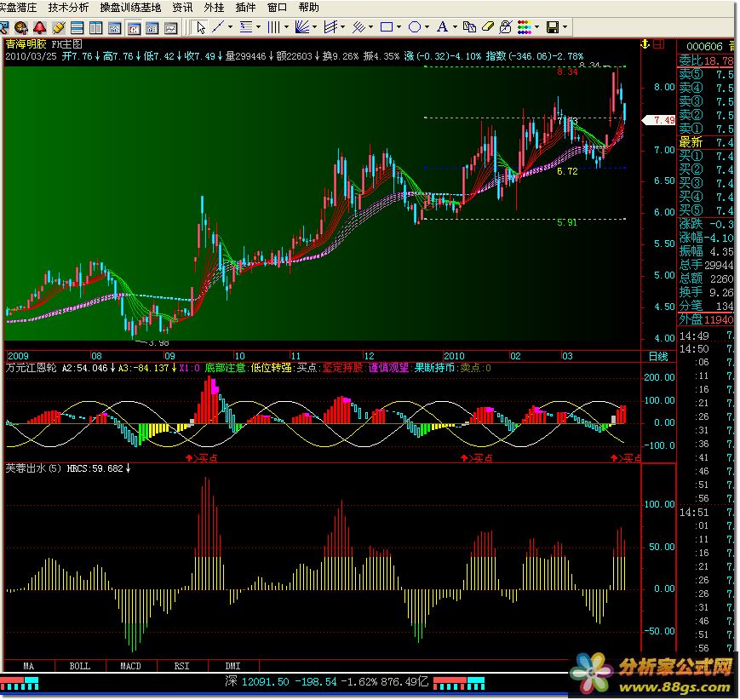Image resolution: width=740 pixels, height=700 pixels.
Task: Open the 技术分析 menu
Action: 68,7
